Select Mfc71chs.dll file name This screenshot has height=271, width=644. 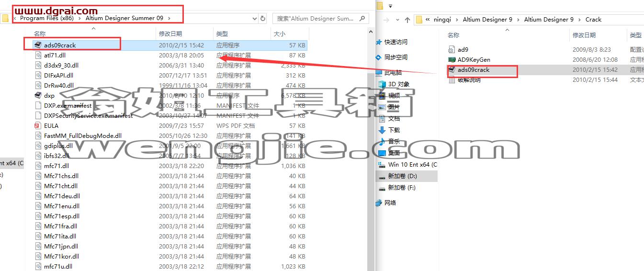(x=61, y=176)
